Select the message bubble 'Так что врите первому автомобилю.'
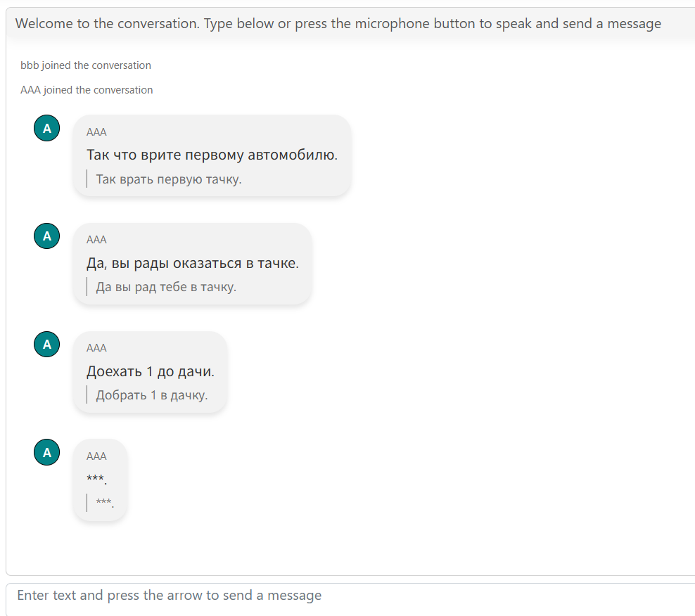The width and height of the screenshot is (695, 616). [x=211, y=155]
